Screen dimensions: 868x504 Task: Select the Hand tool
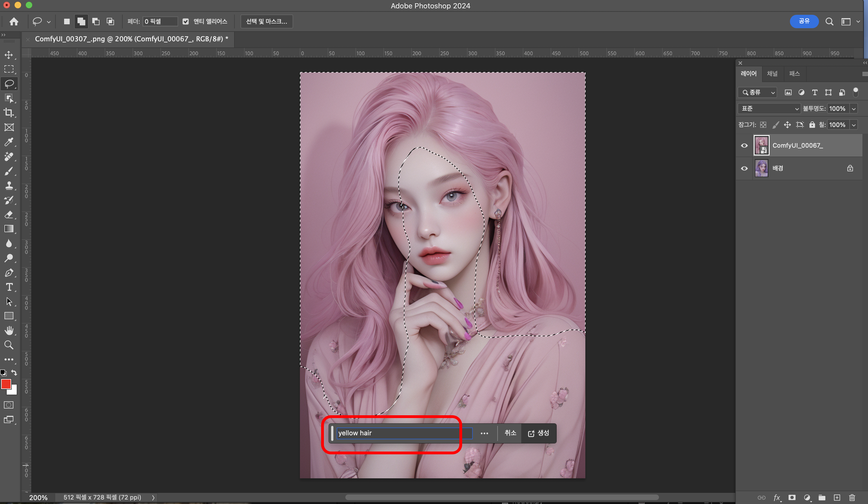[x=9, y=331]
